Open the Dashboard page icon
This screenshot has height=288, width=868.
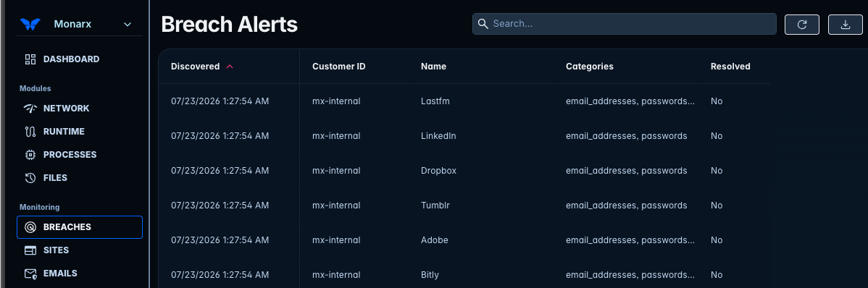click(30, 59)
